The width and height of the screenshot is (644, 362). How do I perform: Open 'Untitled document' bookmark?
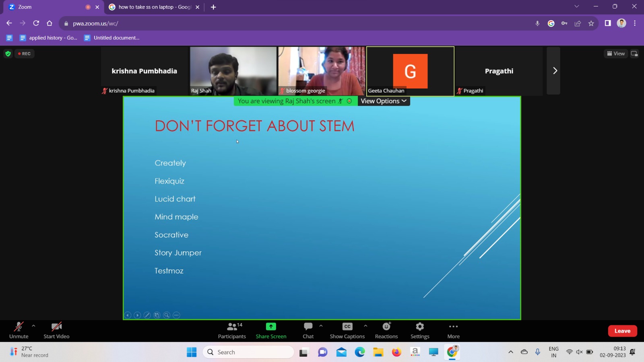111,38
